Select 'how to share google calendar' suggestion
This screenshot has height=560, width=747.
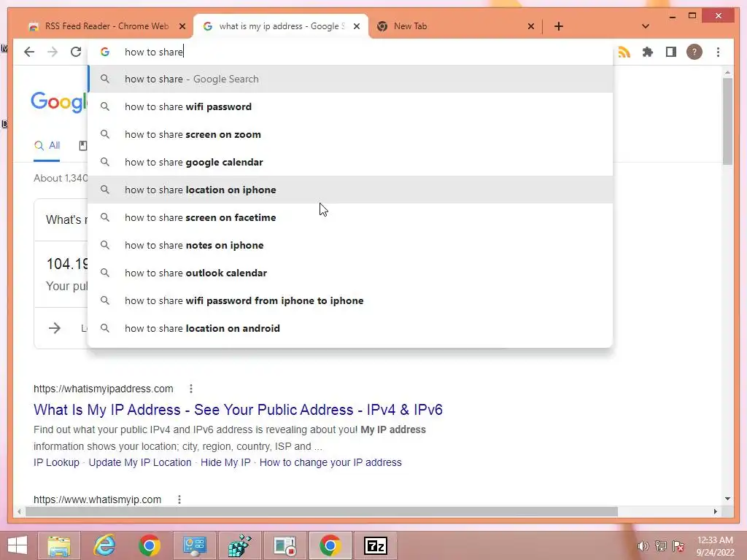(350, 162)
